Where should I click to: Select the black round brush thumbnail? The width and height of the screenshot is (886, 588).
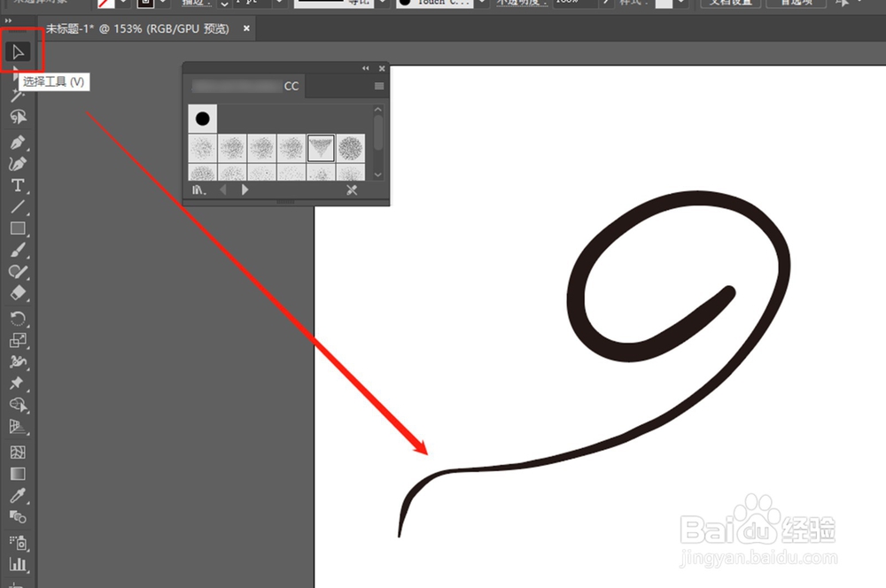pos(202,119)
